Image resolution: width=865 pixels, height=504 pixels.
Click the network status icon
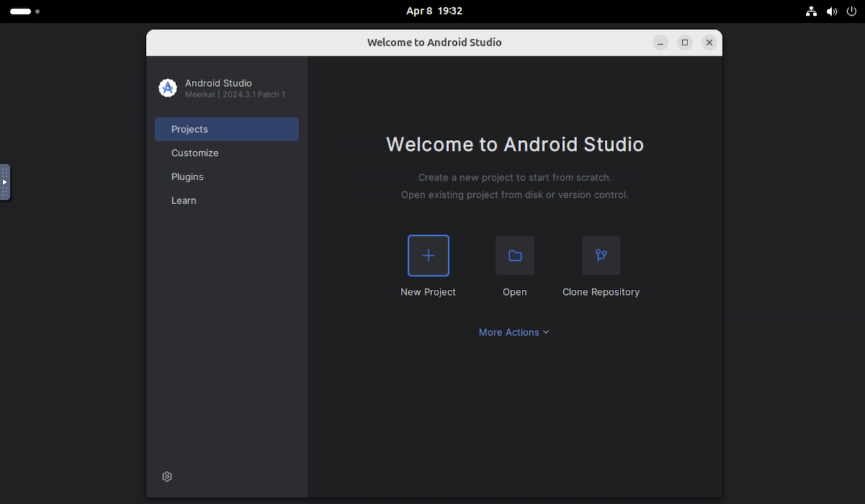(811, 11)
